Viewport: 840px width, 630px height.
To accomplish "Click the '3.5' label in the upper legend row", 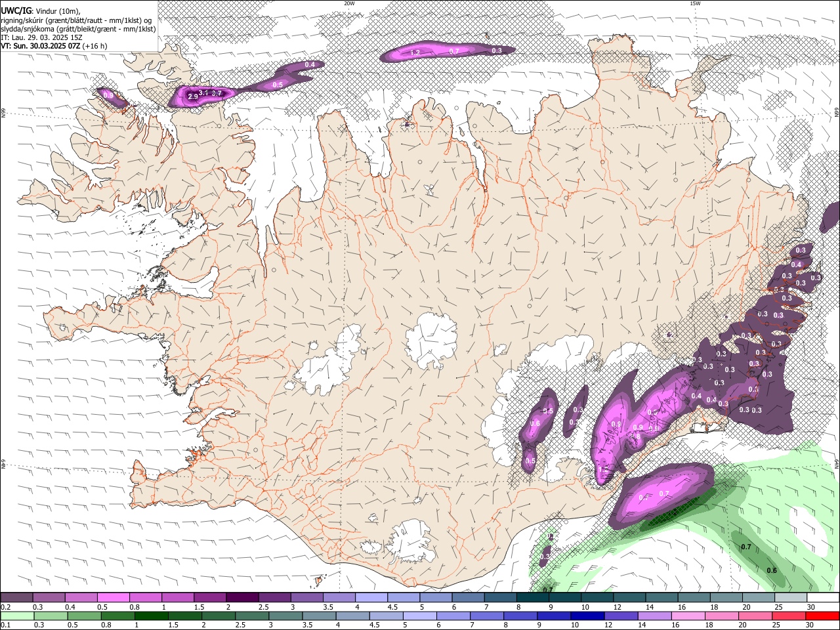I will click(327, 607).
